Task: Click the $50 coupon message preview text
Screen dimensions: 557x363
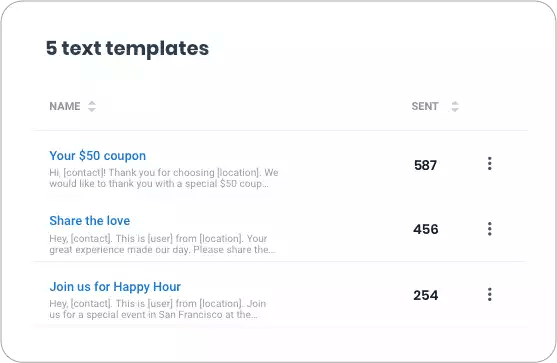Action: [x=164, y=178]
